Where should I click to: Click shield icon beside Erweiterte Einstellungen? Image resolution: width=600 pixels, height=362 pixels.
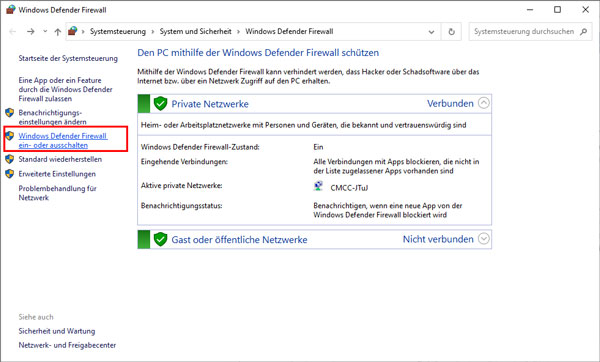click(10, 174)
